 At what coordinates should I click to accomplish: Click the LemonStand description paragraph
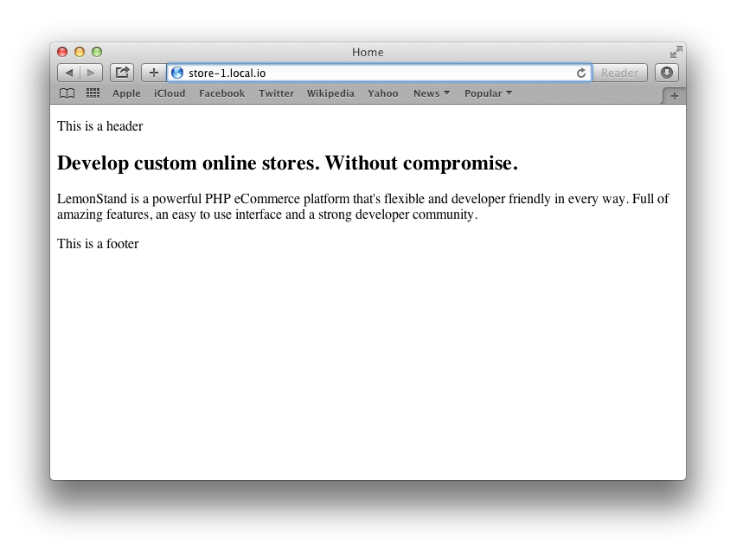[x=362, y=207]
